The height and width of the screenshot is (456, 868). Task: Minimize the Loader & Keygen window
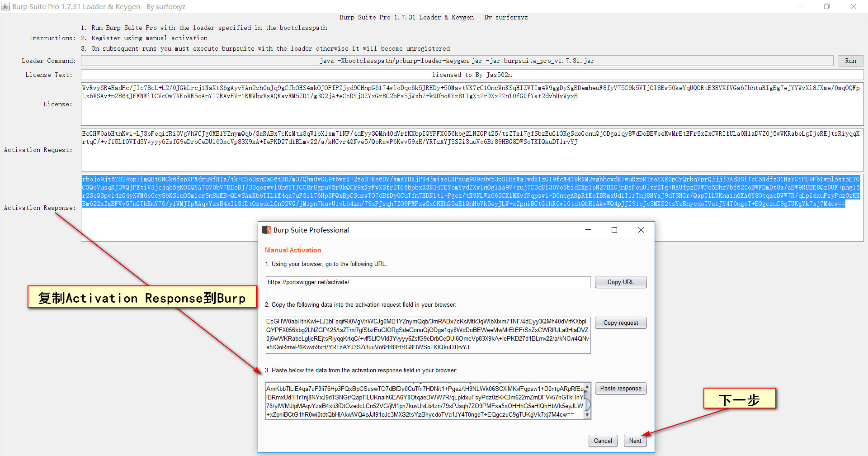coord(801,6)
